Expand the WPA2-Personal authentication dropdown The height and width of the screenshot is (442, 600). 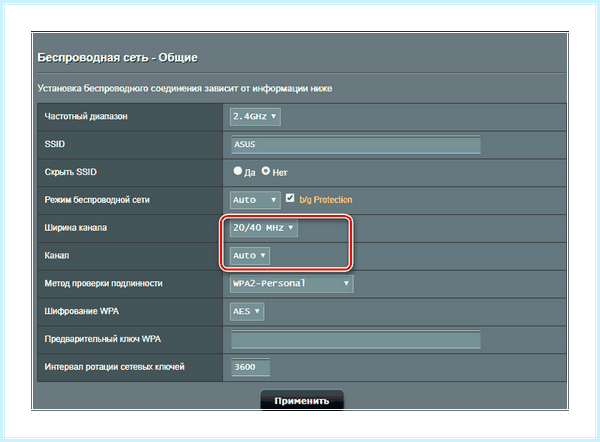click(x=292, y=284)
